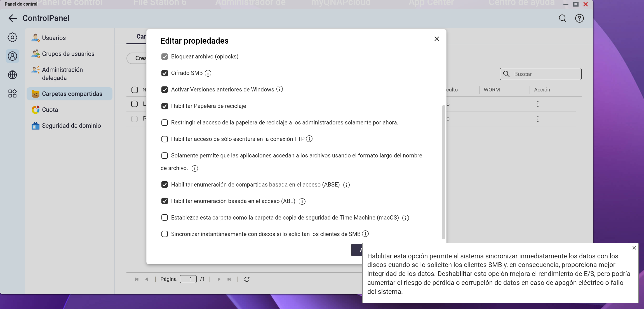Click the back arrow next to ControlPanel
This screenshot has height=309, width=644.
coord(13,18)
